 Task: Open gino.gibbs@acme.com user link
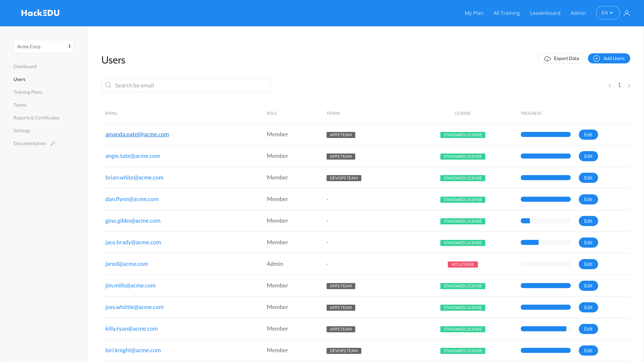pyautogui.click(x=133, y=221)
